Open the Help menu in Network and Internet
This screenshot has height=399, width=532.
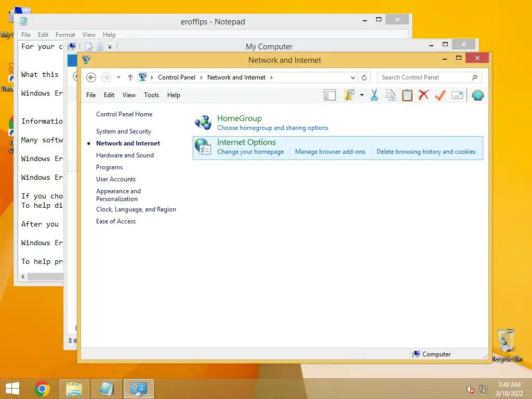pyautogui.click(x=174, y=95)
